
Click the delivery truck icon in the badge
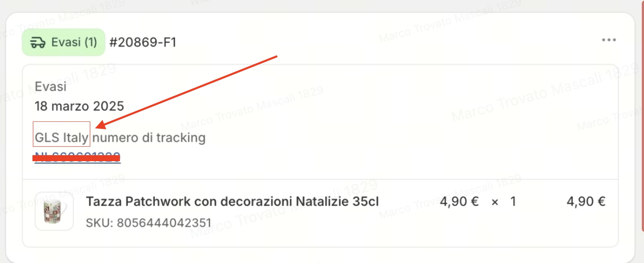tap(38, 42)
